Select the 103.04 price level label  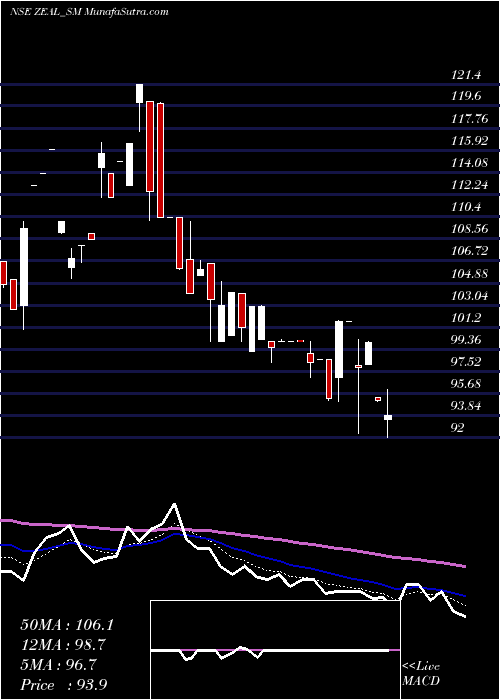pyautogui.click(x=469, y=296)
